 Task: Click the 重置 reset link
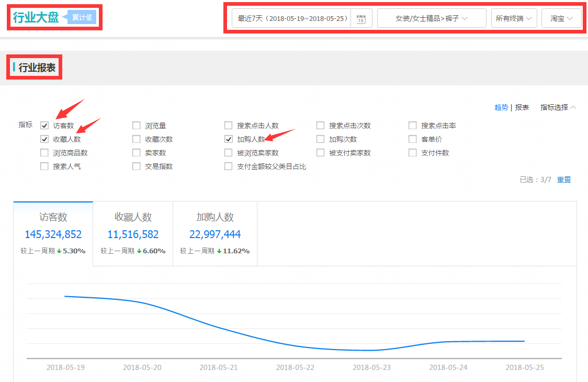pos(564,179)
